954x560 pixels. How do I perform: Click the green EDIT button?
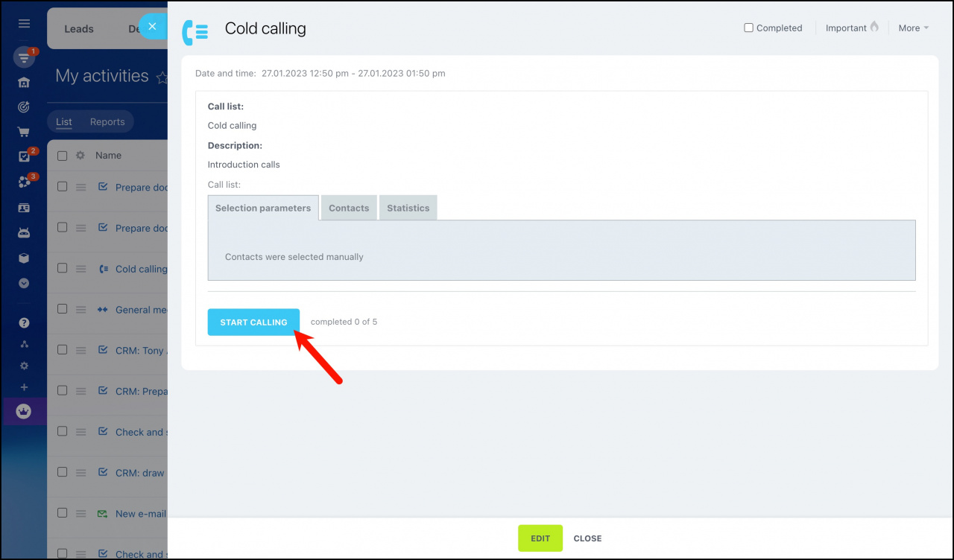(x=540, y=538)
